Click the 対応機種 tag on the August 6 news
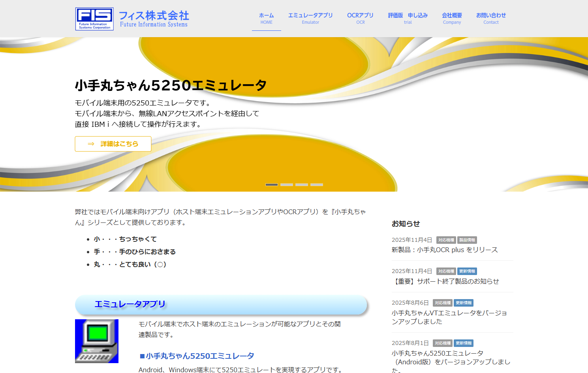588x373 pixels. tap(443, 303)
